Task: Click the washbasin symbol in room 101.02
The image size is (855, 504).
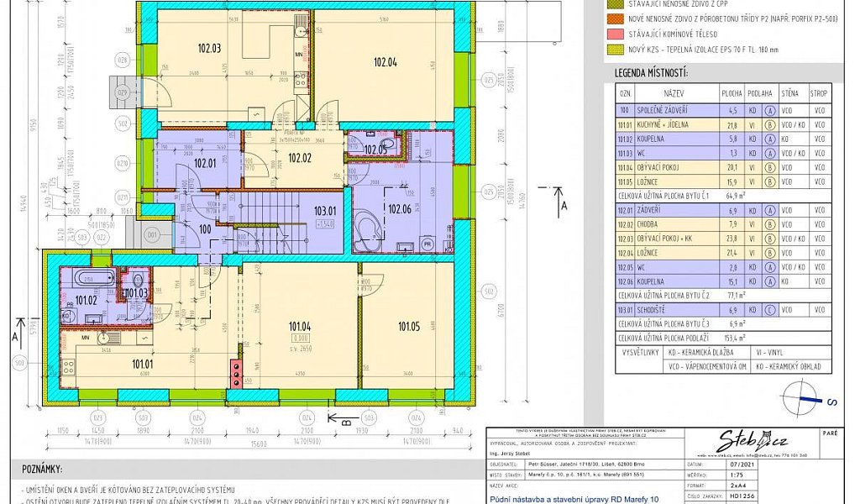Action: pyautogui.click(x=93, y=319)
